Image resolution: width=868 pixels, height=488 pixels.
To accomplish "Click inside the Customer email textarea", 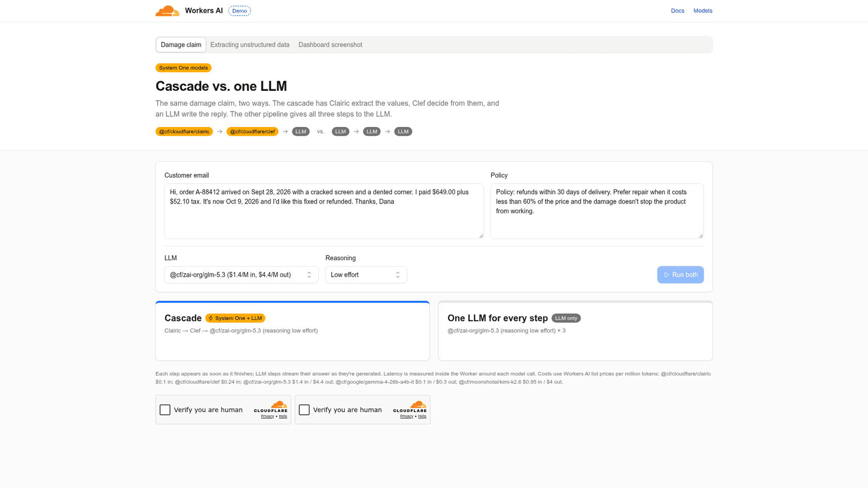I will [x=324, y=211].
